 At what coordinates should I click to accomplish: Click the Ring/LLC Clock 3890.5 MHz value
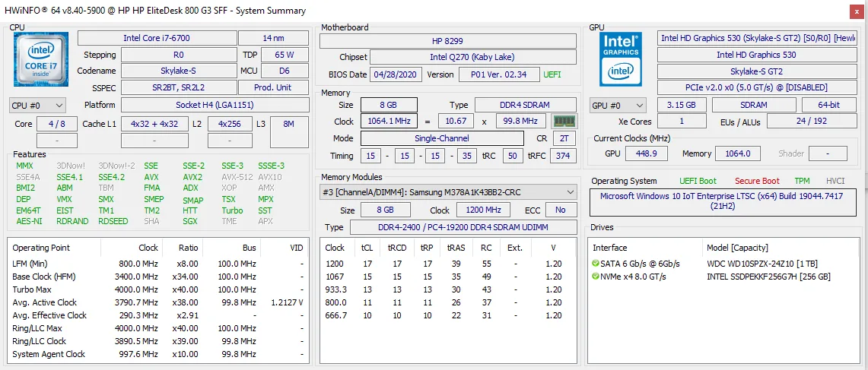click(x=137, y=341)
